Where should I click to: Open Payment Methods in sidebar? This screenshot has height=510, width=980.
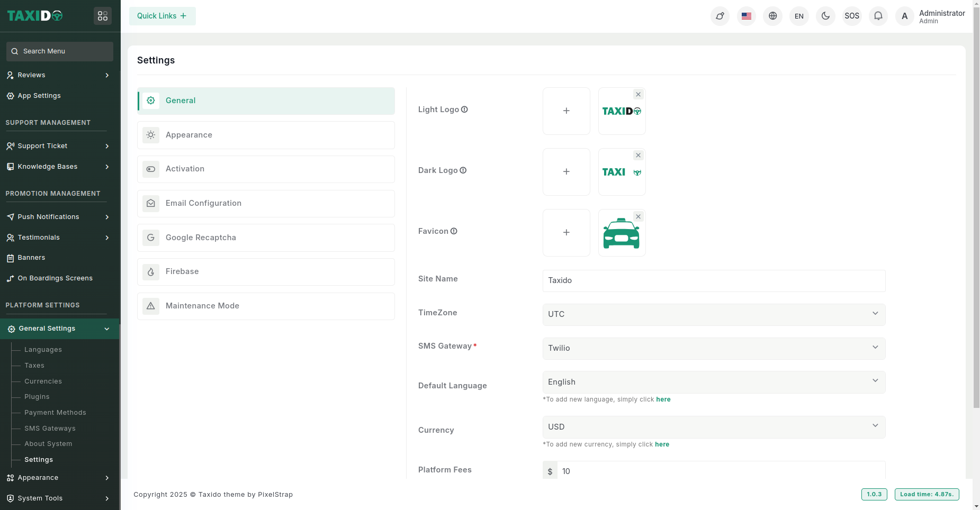[55, 413]
